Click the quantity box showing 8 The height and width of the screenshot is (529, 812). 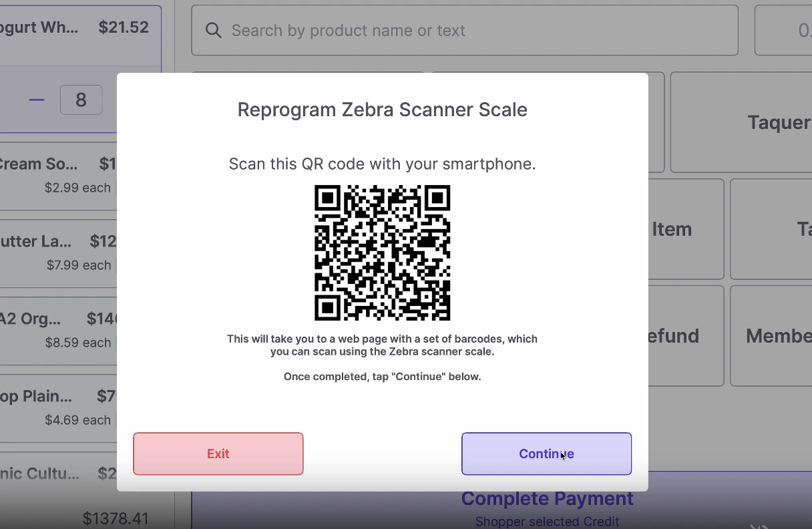point(81,100)
